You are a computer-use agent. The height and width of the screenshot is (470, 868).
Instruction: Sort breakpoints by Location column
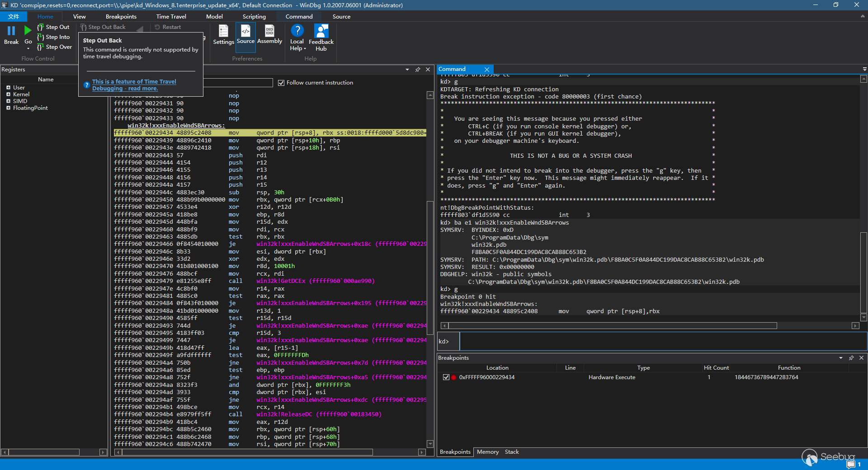point(497,368)
